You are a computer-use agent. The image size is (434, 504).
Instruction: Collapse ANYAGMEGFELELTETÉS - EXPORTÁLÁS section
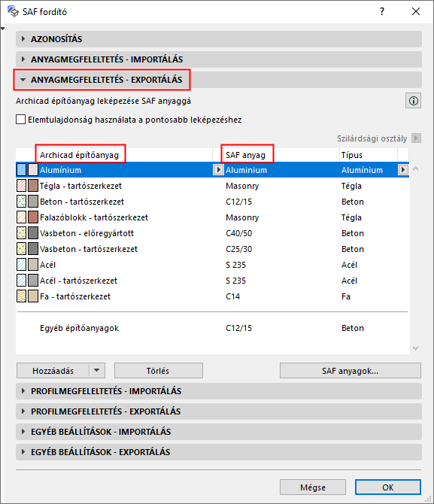(219, 80)
